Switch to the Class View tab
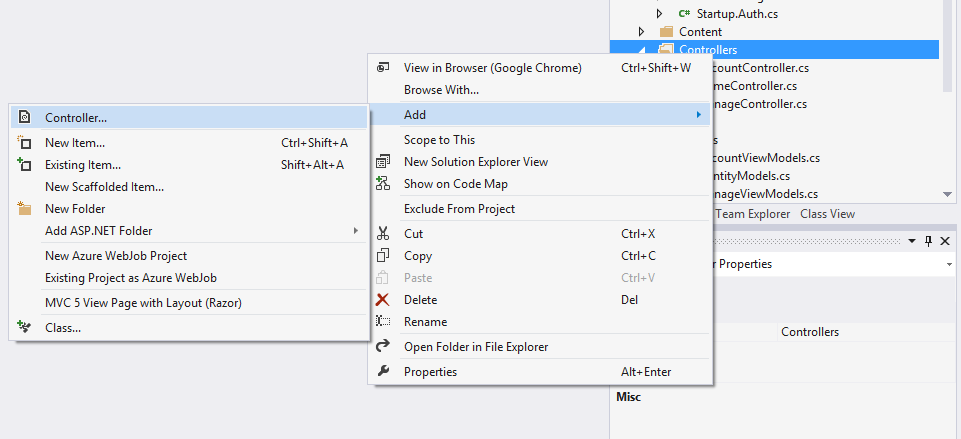Viewport: 961px width, 439px height. 827,214
